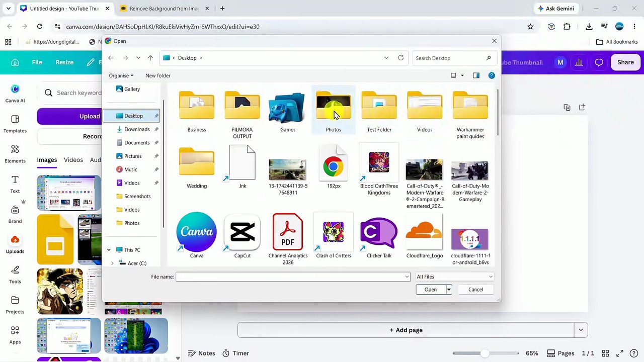The height and width of the screenshot is (362, 644).
Task: Open a new browser tab
Action: click(222, 9)
